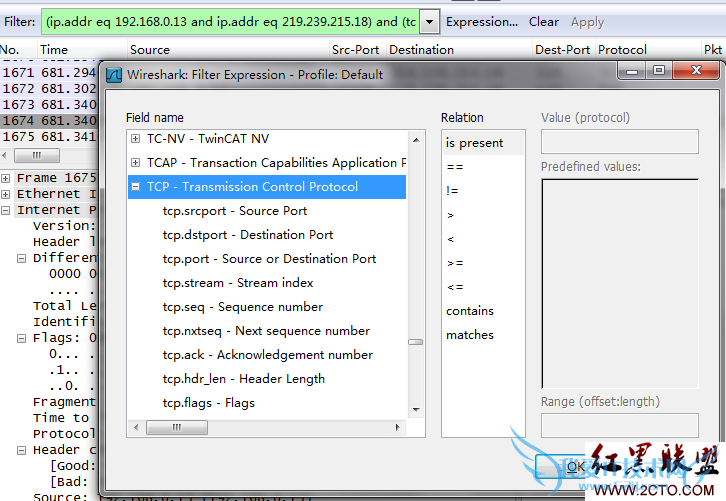Sort by the Dest-Port column header
Image resolution: width=726 pixels, height=501 pixels.
pos(563,50)
